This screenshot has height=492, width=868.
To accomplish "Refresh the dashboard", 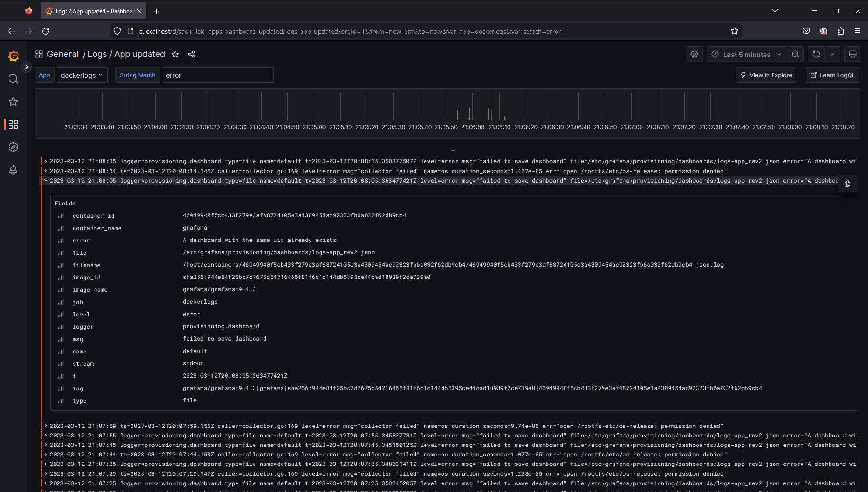I will [x=816, y=54].
